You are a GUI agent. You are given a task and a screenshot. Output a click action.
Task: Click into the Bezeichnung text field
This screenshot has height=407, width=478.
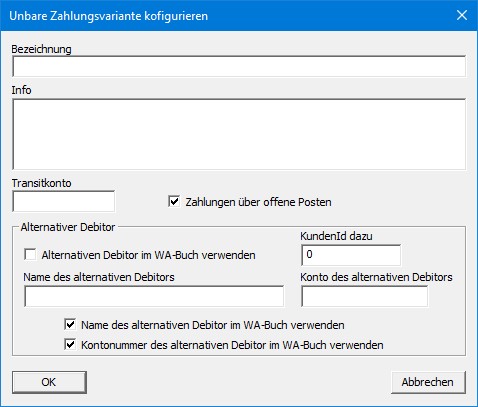(x=239, y=66)
